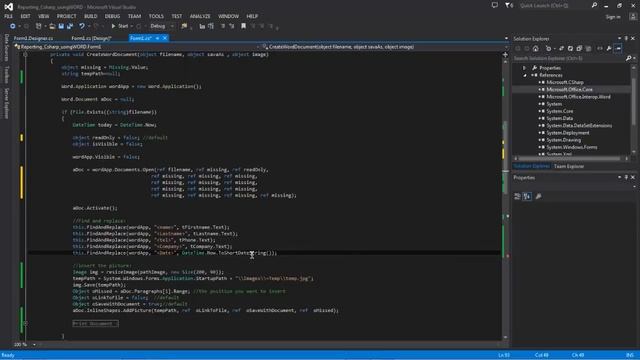Click the Save All toolbar icon
The height and width of the screenshot is (360, 640).
pyautogui.click(x=70, y=26)
